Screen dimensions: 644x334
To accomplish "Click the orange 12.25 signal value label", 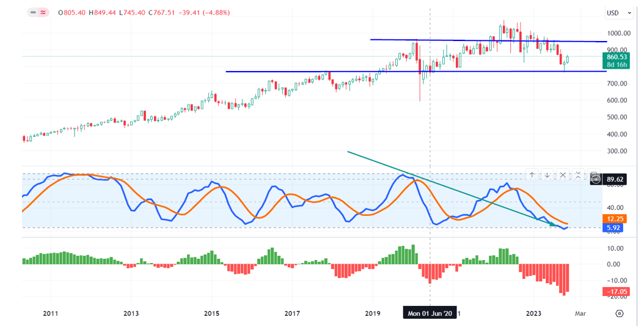I will point(615,218).
